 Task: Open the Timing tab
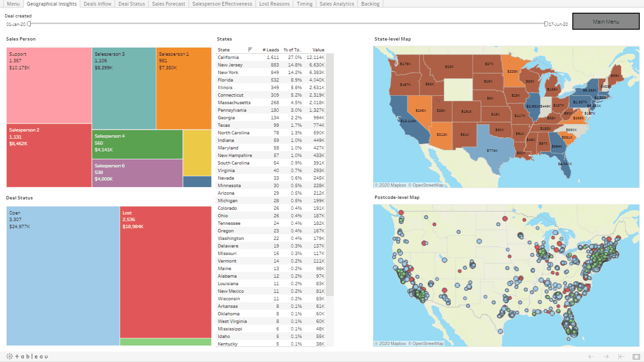(305, 4)
